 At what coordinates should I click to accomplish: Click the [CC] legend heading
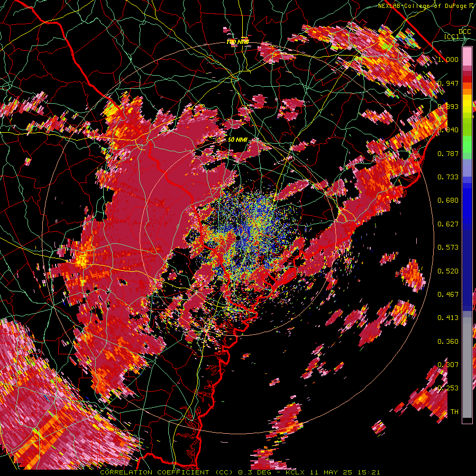452,36
